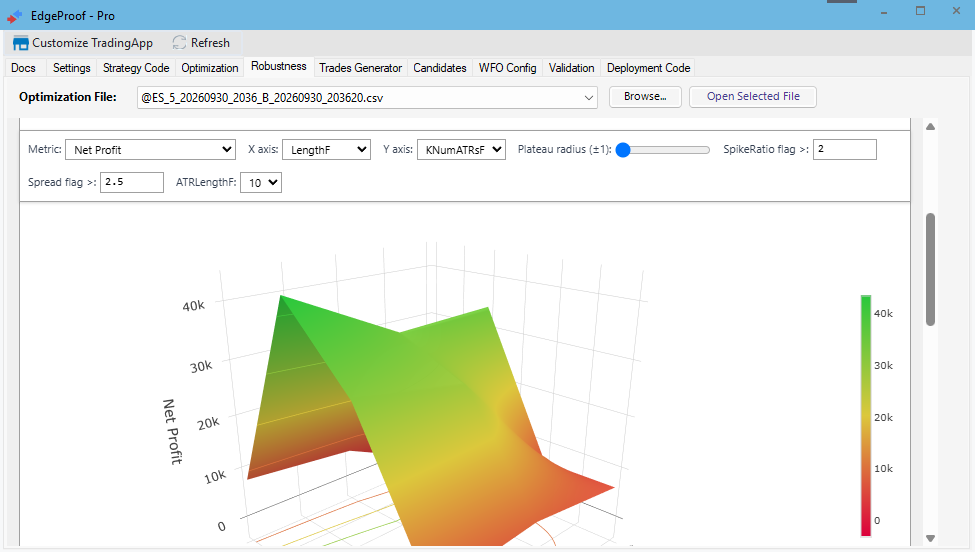Open the Trades Generator tab
The image size is (975, 552).
pyautogui.click(x=361, y=68)
